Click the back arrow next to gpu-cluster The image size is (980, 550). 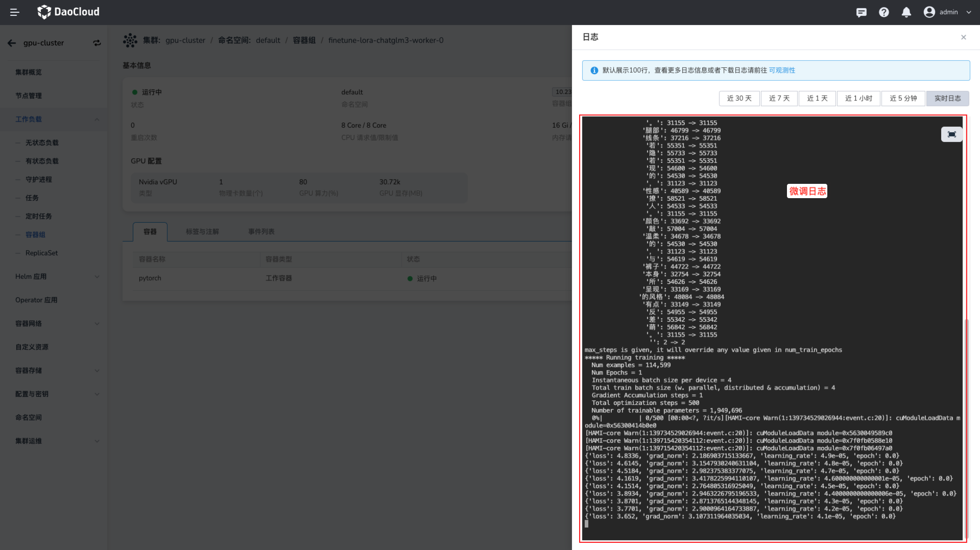[12, 43]
